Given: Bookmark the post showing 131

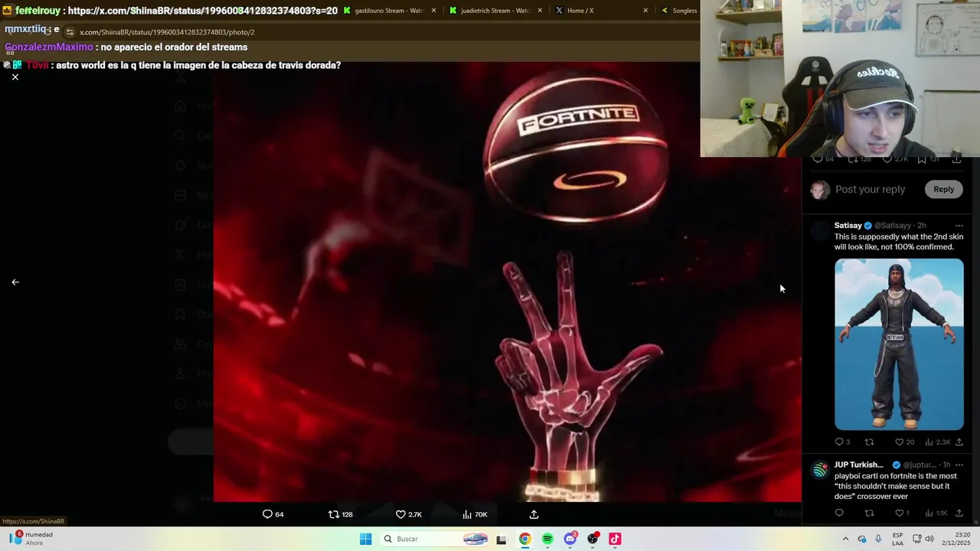Looking at the screenshot, I should [927, 159].
